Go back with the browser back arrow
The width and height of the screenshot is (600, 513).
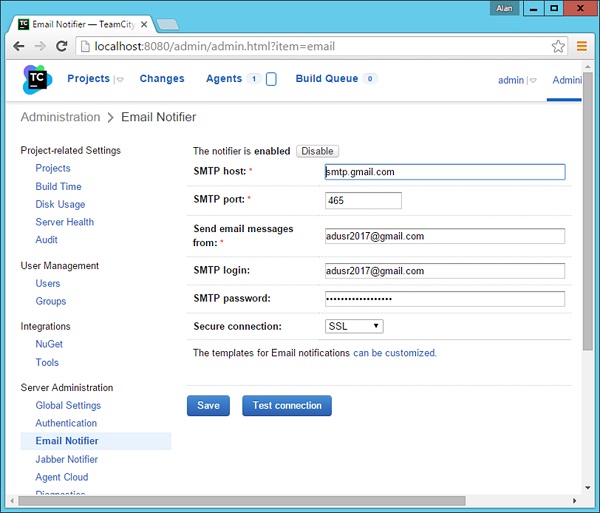click(x=18, y=46)
